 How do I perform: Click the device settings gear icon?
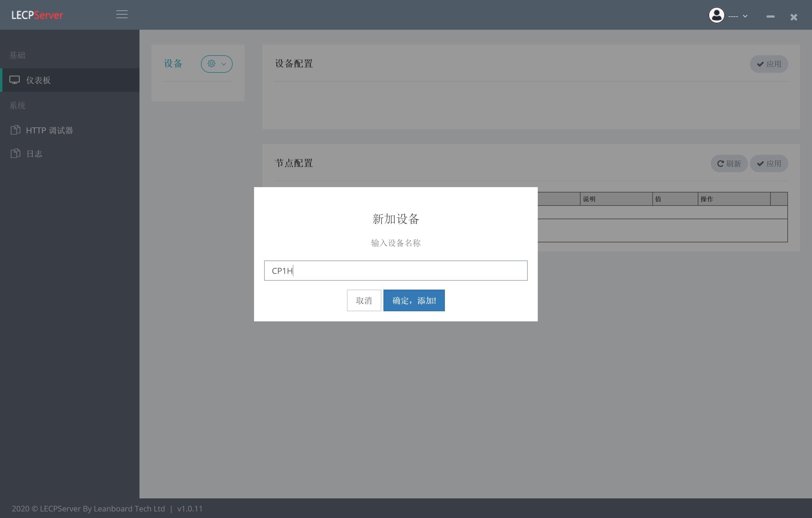point(211,64)
